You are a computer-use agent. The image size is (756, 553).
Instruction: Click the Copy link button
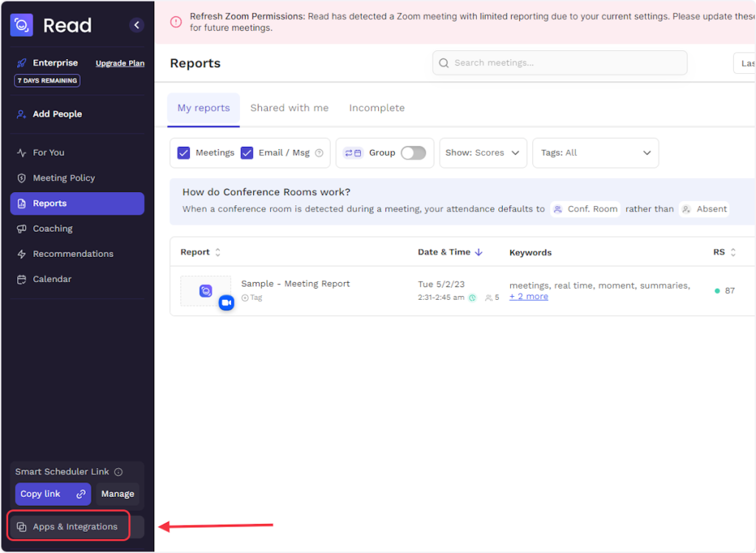52,494
